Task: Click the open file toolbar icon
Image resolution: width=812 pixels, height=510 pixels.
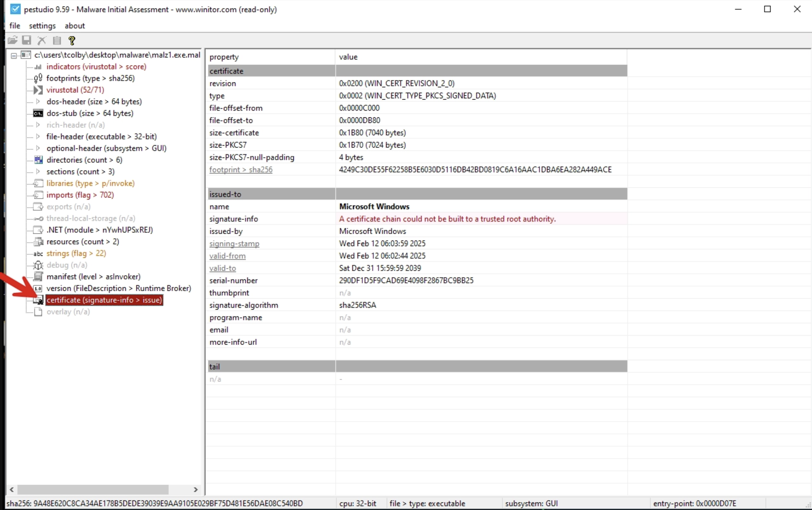Action: pyautogui.click(x=12, y=40)
